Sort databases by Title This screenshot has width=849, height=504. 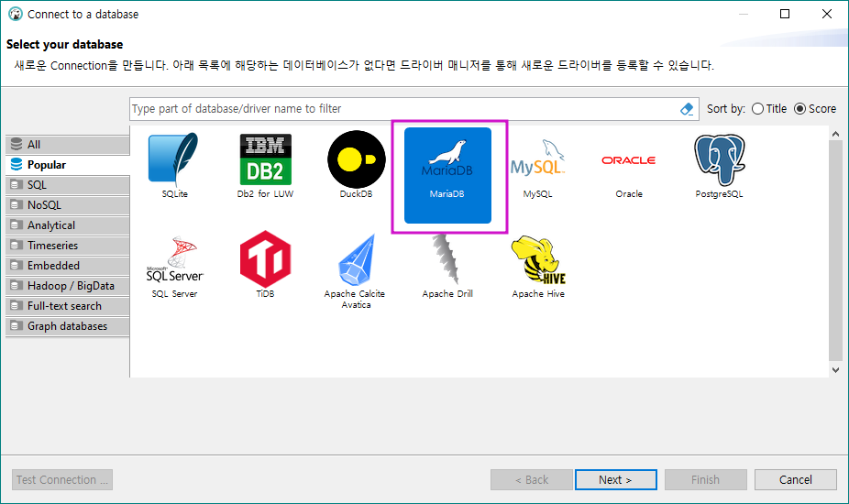point(769,109)
